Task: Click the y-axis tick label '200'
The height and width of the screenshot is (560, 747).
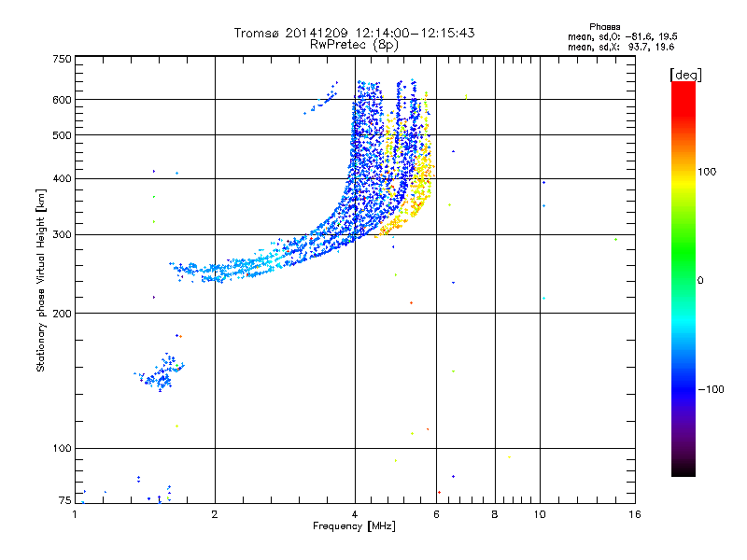Action: 62,314
